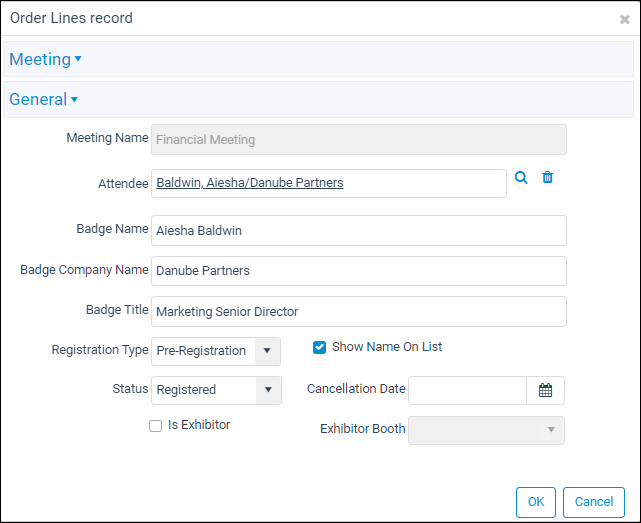Viewport: 641px width, 523px height.
Task: Open the Exhibitor Booth dropdown
Action: coord(486,430)
